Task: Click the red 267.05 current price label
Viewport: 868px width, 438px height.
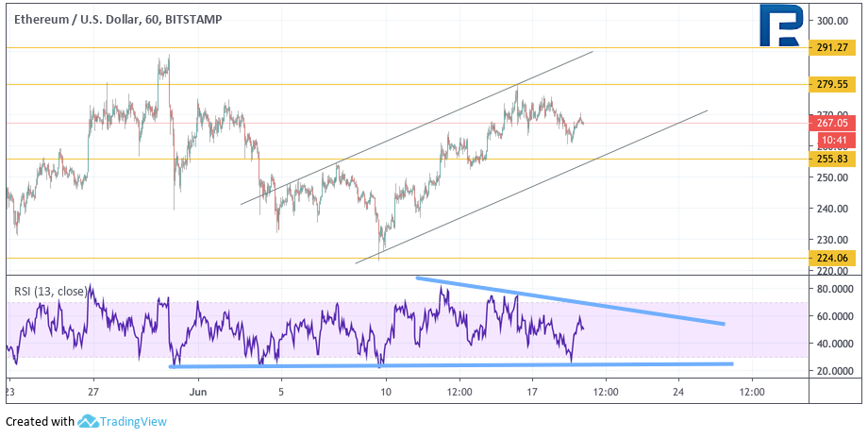Action: point(835,123)
